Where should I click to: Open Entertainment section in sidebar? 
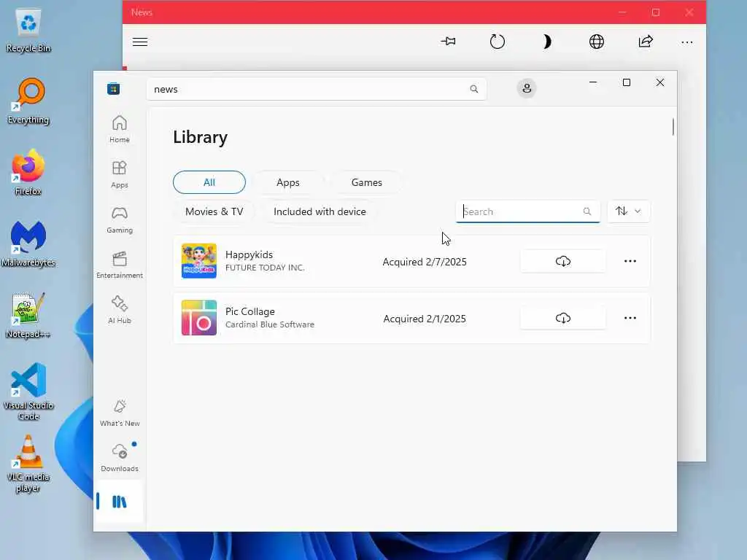tap(119, 265)
